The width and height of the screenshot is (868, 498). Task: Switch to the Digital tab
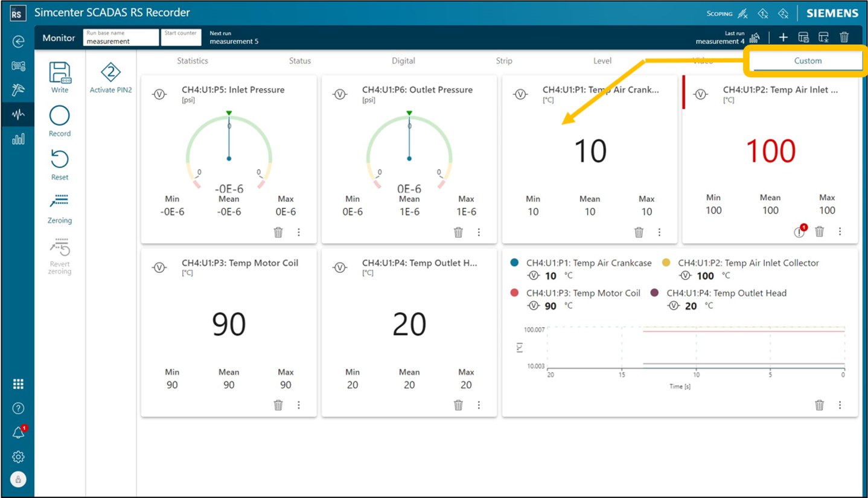point(403,61)
